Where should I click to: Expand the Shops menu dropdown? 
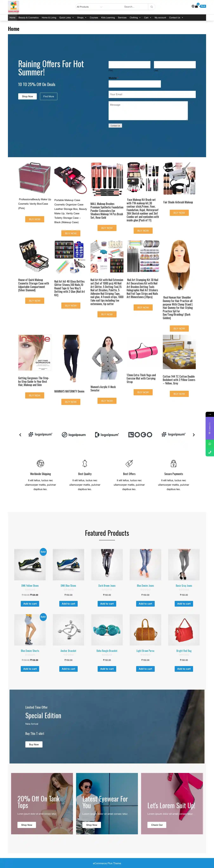tap(82, 18)
